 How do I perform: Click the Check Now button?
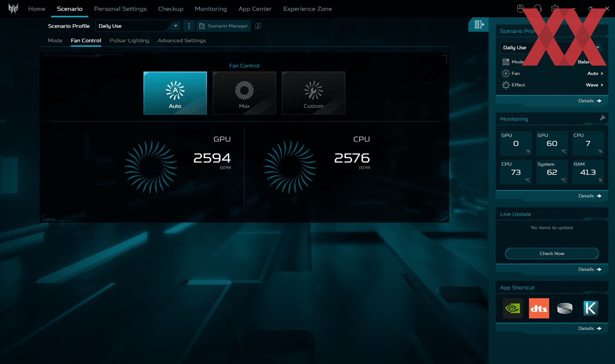[552, 253]
